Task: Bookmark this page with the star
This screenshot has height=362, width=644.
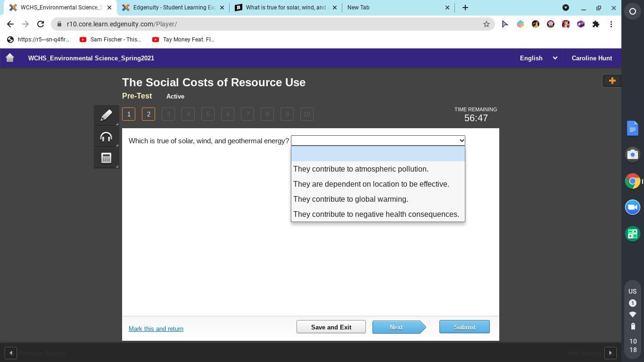Action: [487, 24]
